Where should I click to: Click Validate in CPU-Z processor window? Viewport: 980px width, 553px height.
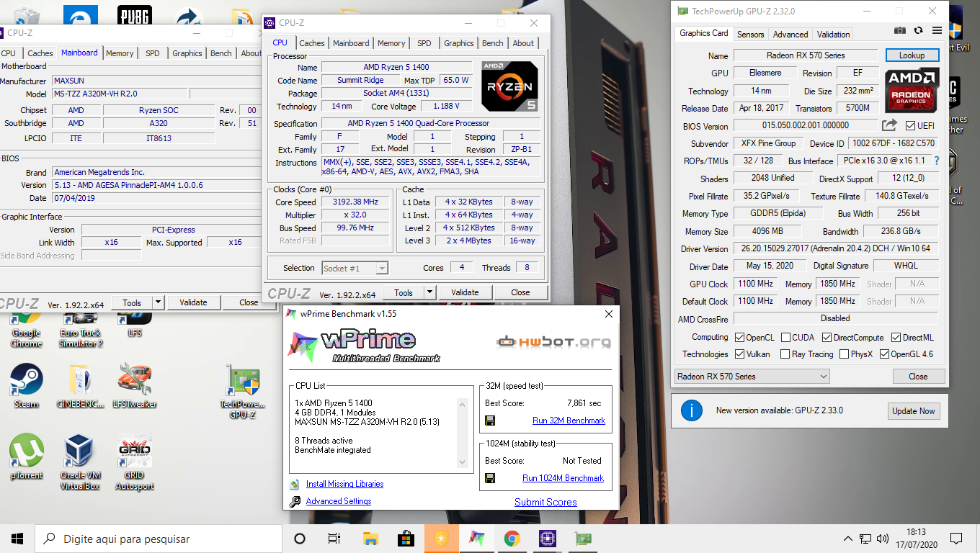[x=465, y=292]
